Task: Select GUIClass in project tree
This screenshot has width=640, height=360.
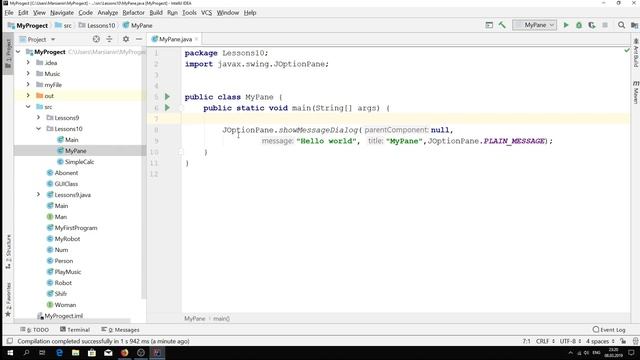Action: point(66,184)
